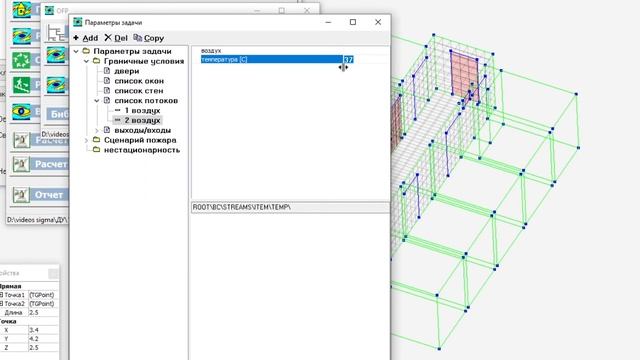Select the Параметры задачи root label

(132, 51)
